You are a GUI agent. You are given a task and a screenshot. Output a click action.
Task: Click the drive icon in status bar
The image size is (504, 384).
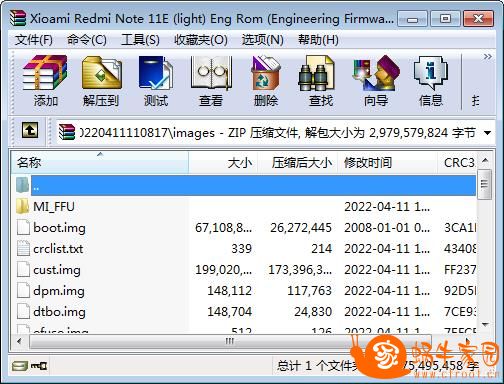click(x=20, y=366)
